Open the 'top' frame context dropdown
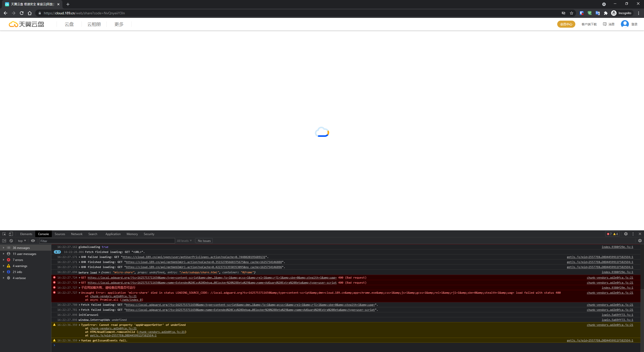644x352 pixels. (x=21, y=241)
